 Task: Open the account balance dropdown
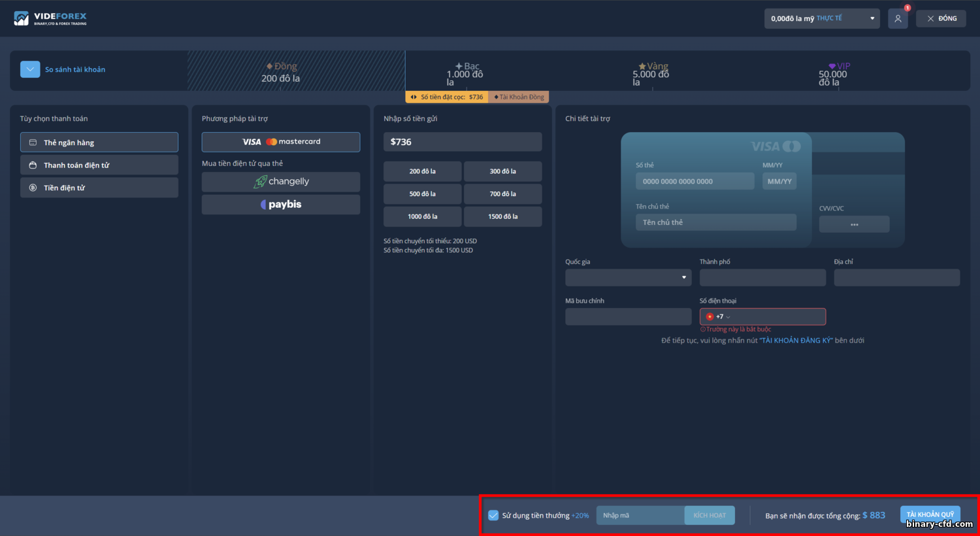(822, 18)
